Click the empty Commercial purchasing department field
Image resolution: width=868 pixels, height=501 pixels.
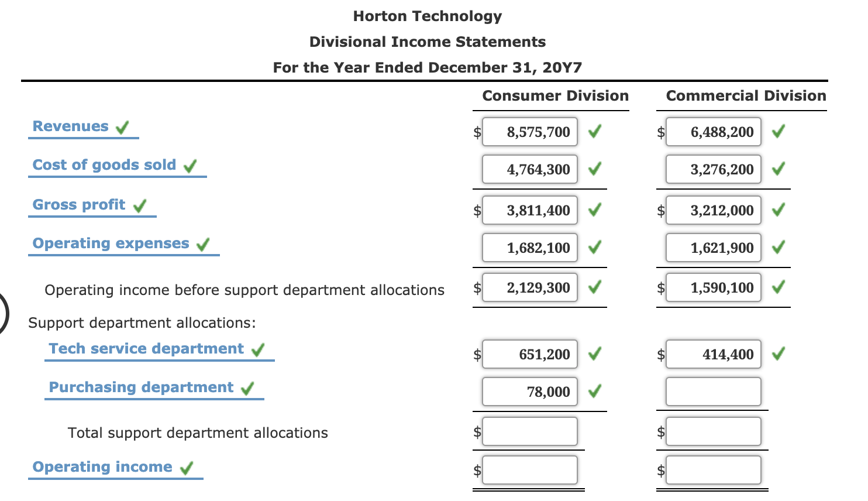[x=714, y=392]
